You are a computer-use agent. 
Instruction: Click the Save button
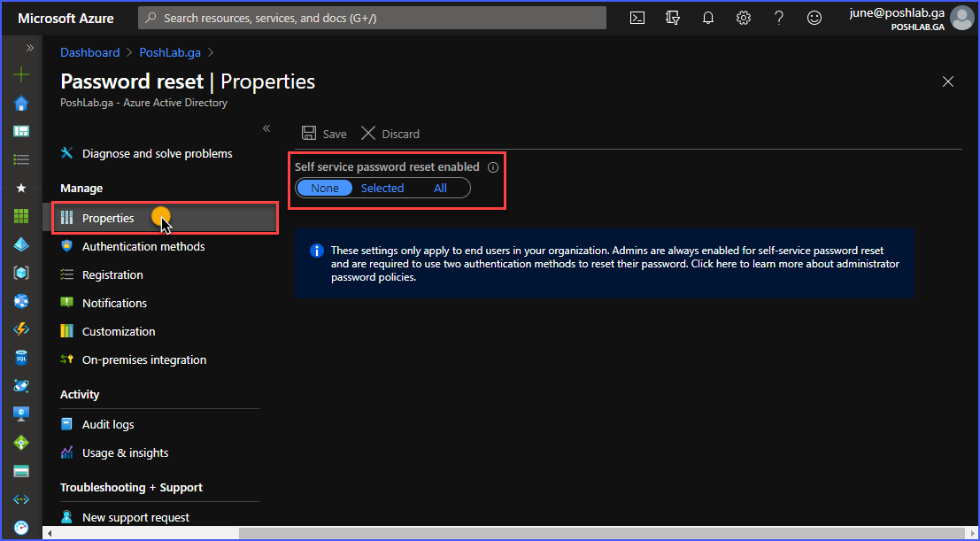click(324, 134)
